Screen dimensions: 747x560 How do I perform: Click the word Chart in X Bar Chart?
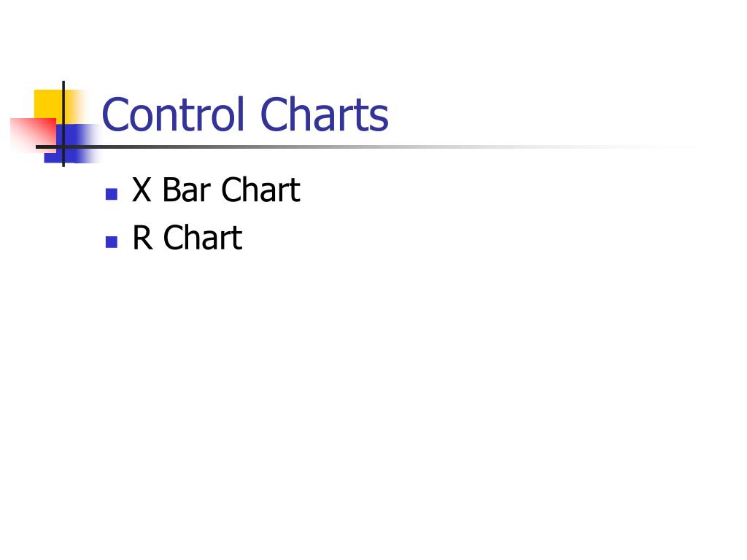pyautogui.click(x=261, y=190)
